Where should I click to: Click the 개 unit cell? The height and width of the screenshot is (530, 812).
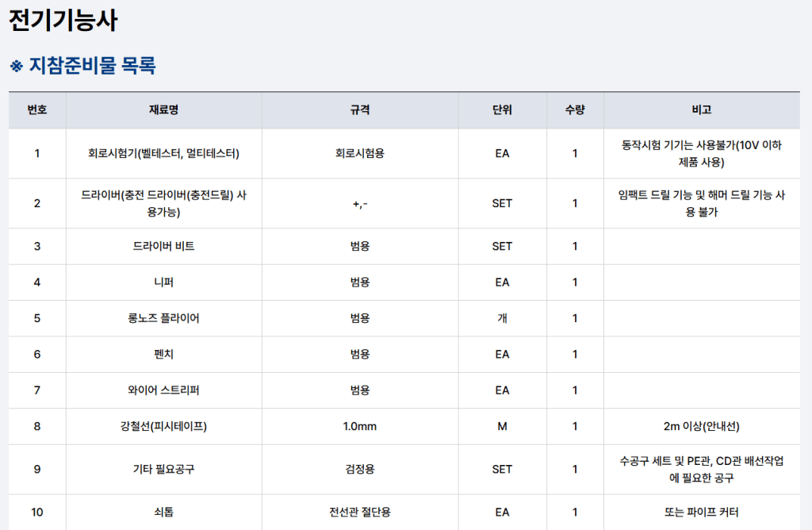502,318
